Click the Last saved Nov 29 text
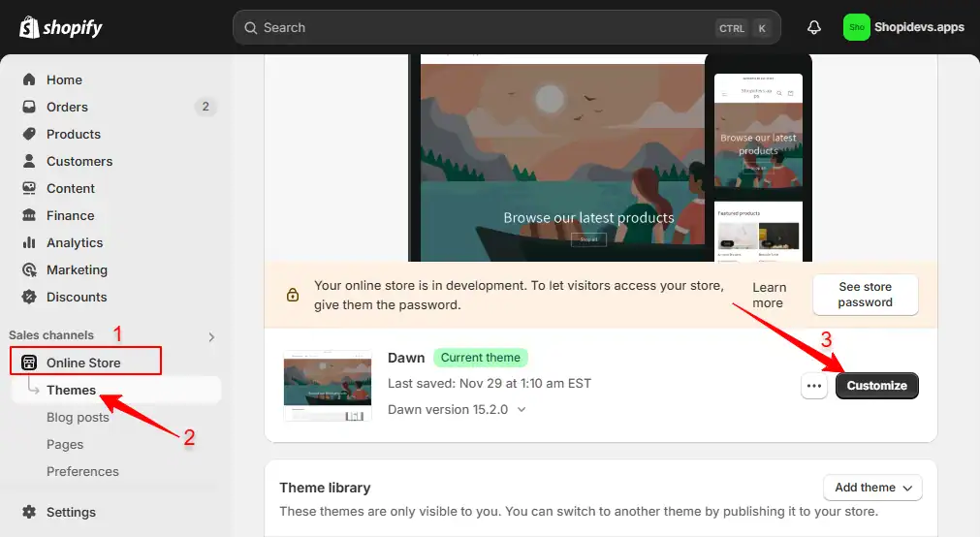 coord(490,384)
